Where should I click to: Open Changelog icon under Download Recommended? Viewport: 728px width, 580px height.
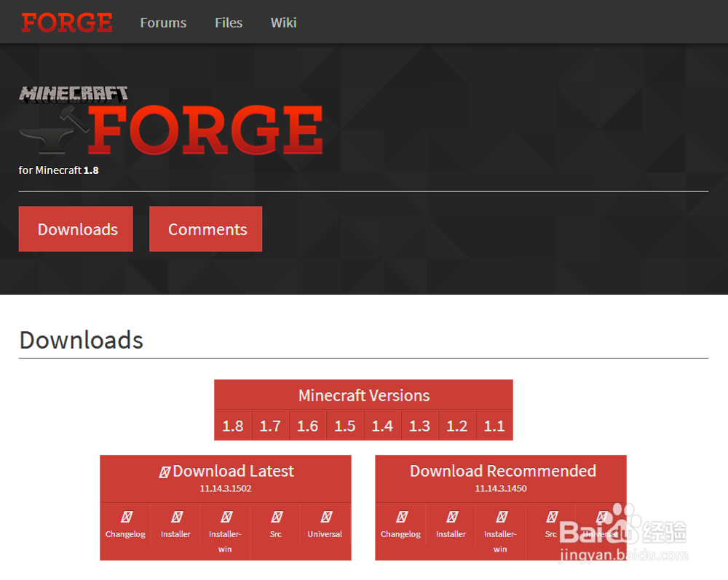[402, 517]
